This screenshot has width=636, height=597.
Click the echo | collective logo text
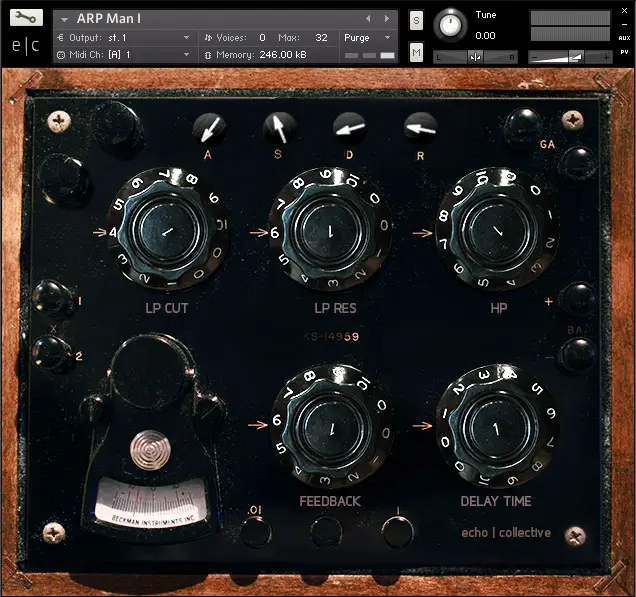coord(506,533)
